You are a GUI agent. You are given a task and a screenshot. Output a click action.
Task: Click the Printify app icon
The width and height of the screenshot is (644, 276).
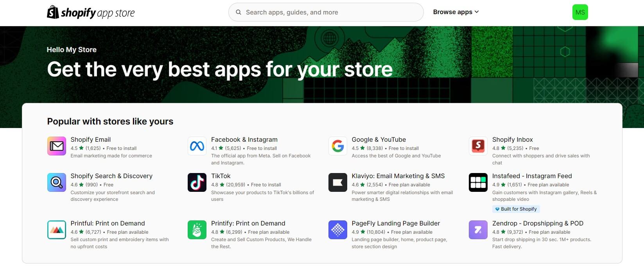[x=197, y=230]
